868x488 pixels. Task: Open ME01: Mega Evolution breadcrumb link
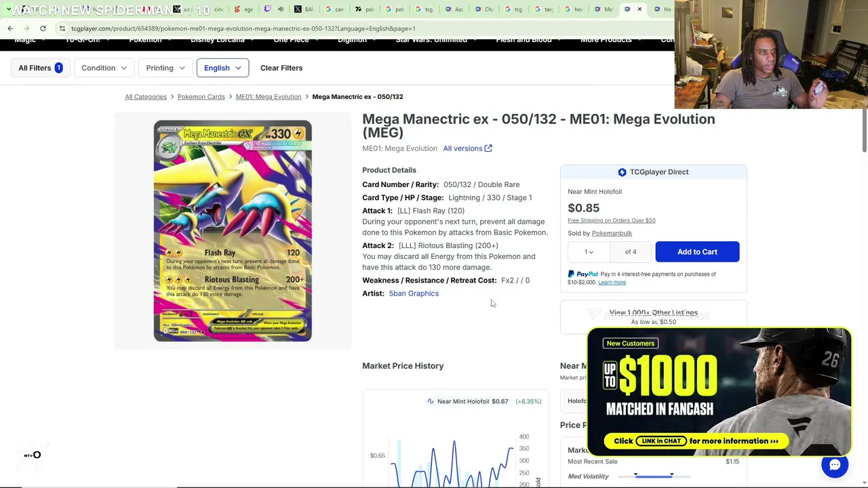click(269, 97)
